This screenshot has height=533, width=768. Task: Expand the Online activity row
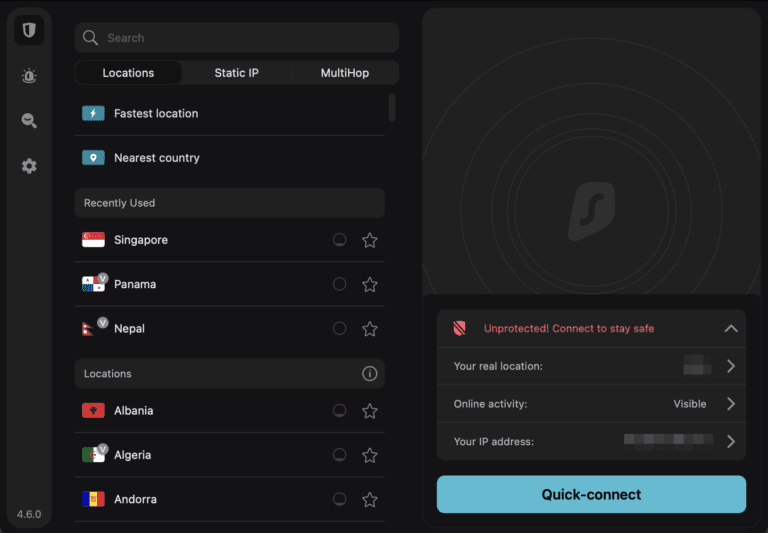coord(731,404)
